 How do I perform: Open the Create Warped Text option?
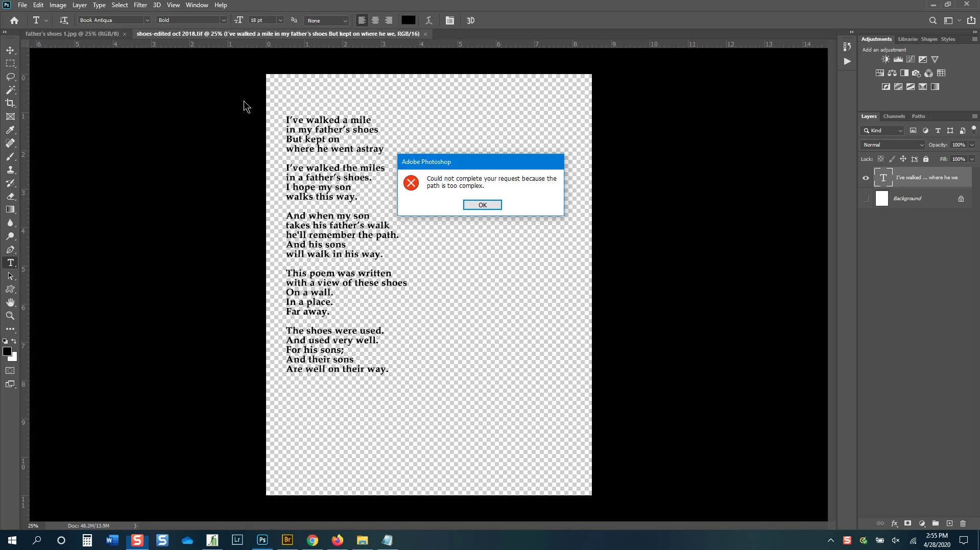(429, 20)
